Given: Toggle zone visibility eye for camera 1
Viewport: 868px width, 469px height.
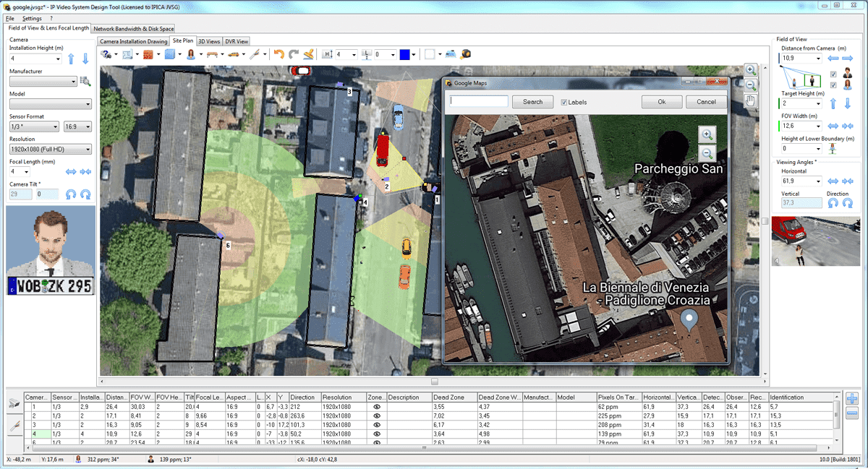Looking at the screenshot, I should click(376, 407).
